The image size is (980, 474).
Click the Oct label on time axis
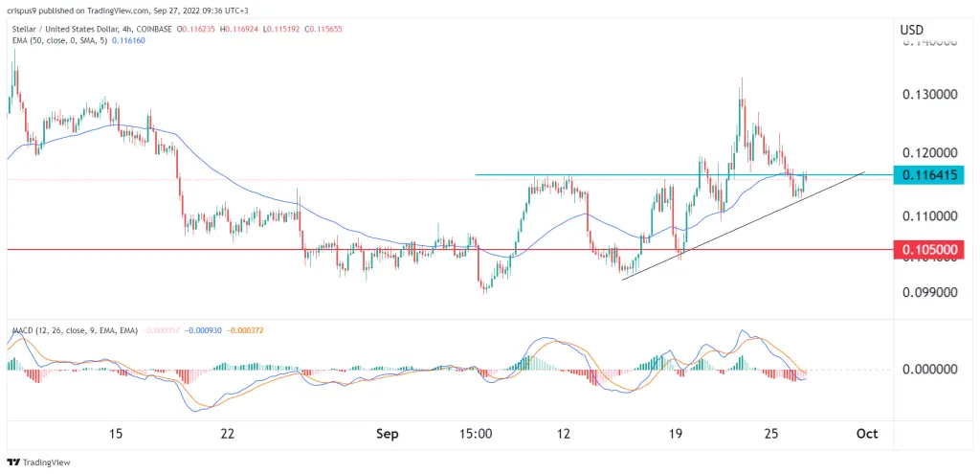[868, 434]
